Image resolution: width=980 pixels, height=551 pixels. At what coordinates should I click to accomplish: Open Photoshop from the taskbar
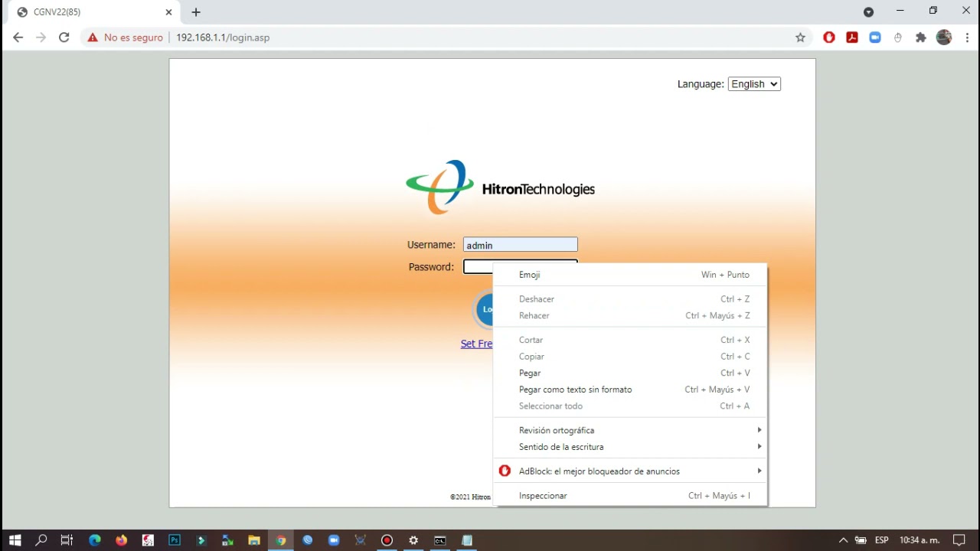point(175,540)
